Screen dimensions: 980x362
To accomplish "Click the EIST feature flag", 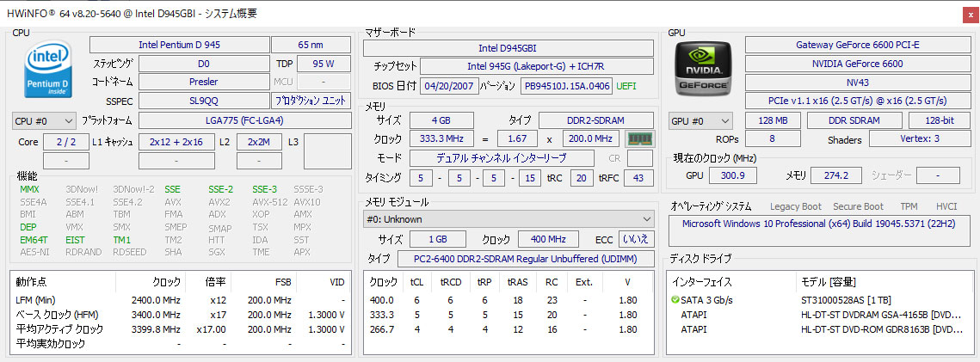I will click(75, 240).
